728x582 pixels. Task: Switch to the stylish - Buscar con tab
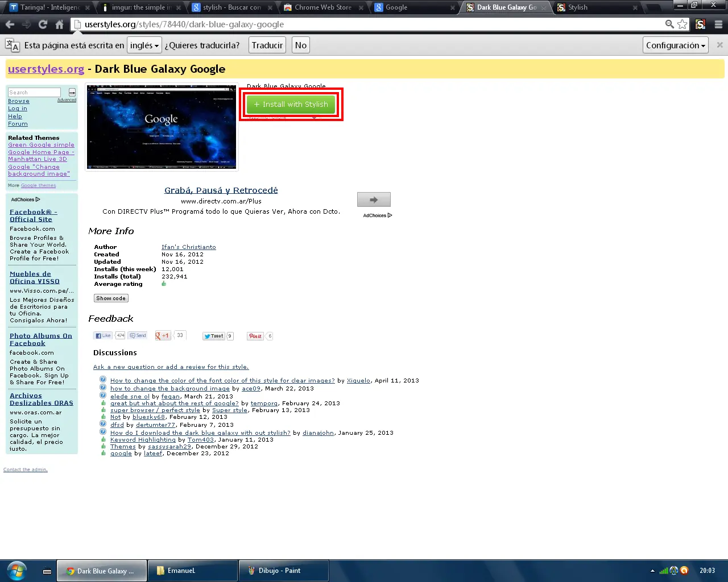232,7
